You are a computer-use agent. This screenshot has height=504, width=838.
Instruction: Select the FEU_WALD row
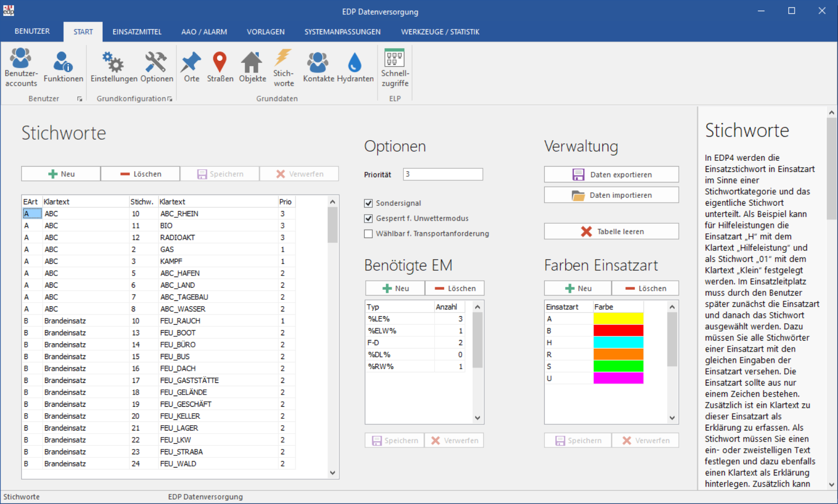158,464
